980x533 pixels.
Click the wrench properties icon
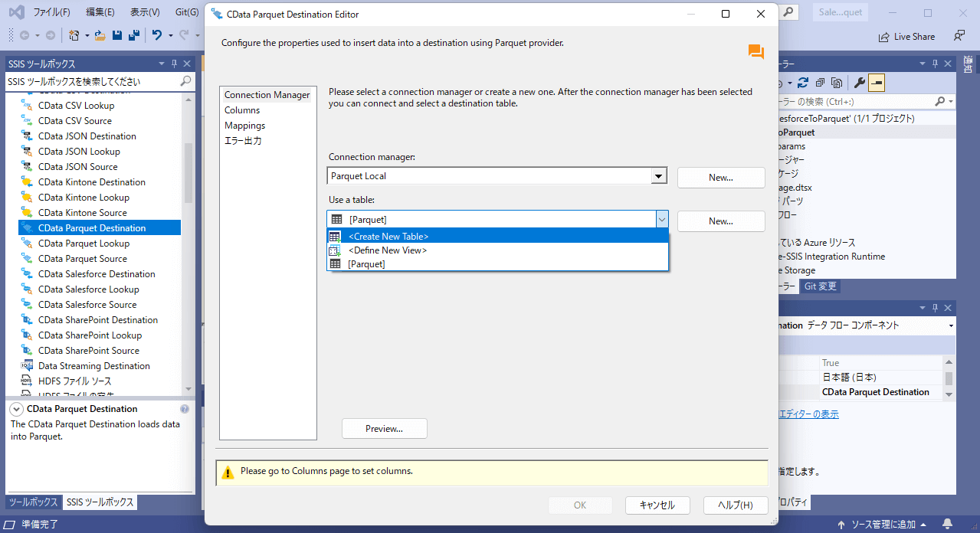click(x=859, y=83)
